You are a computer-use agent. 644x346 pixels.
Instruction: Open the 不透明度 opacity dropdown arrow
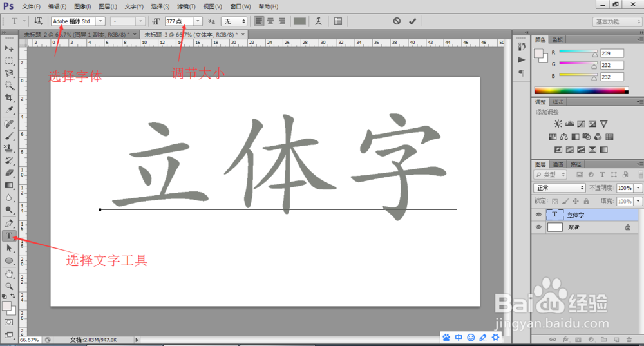[638, 187]
